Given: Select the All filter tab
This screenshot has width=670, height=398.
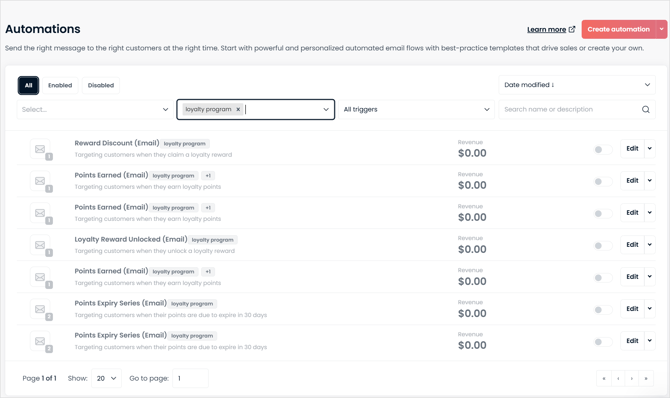Looking at the screenshot, I should pos(28,85).
